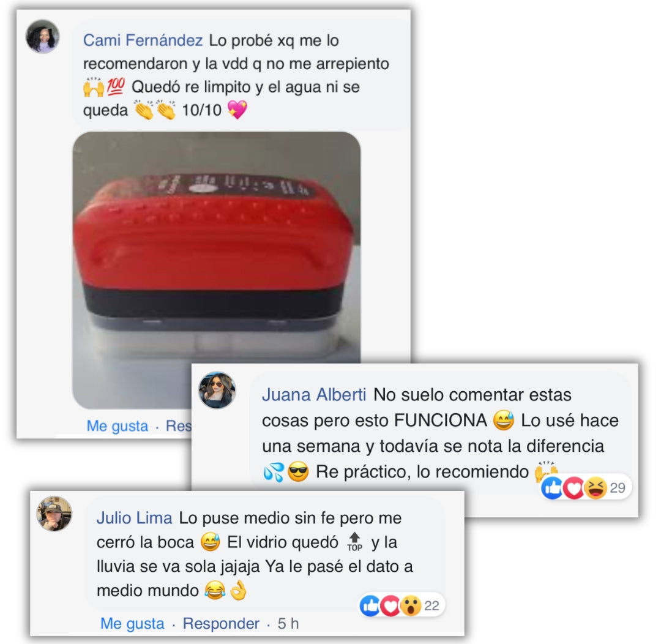661x644 pixels.
Task: Click Me gusta under Julio's comment
Action: pos(132,623)
